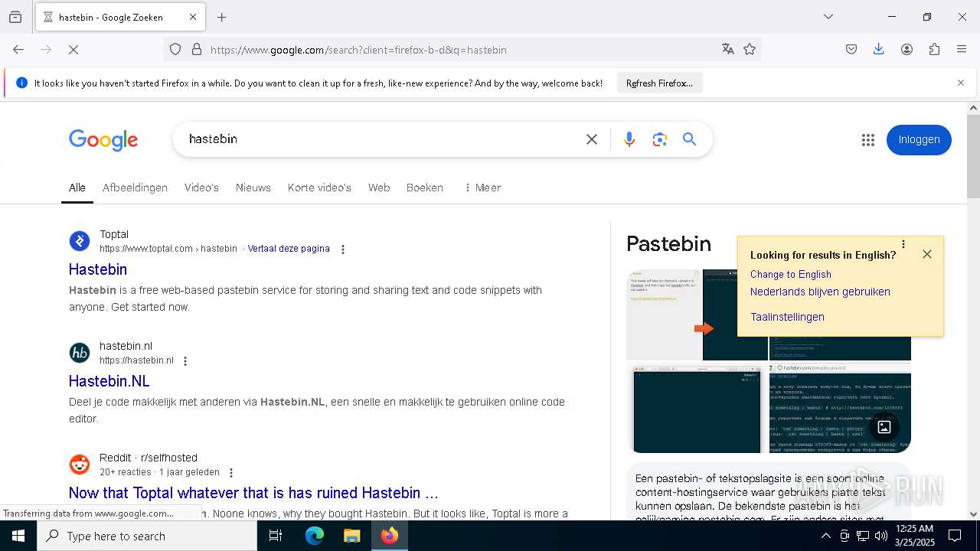Search by image with Google Lens icon
The image size is (980, 551).
[x=660, y=139]
